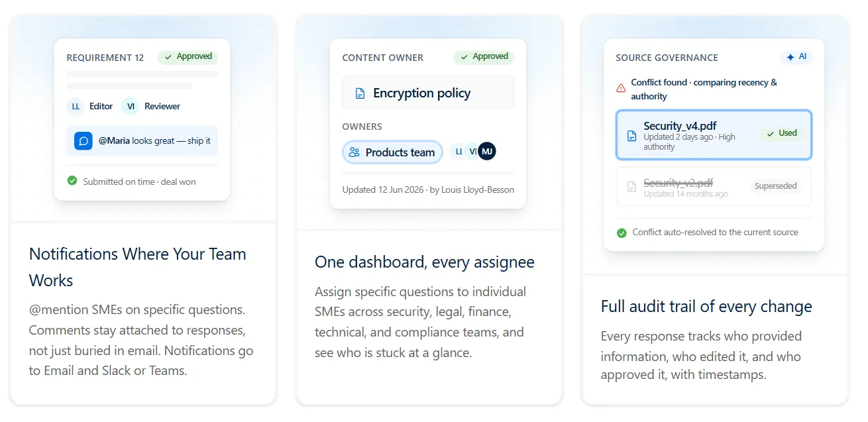Click the Full audit trail of every change heading
The width and height of the screenshot is (868, 422).
(x=706, y=307)
